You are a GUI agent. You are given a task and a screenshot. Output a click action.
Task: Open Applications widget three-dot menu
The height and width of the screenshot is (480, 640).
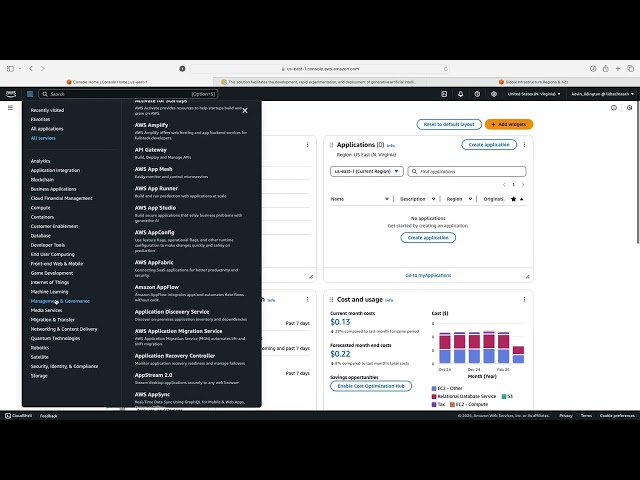(524, 144)
